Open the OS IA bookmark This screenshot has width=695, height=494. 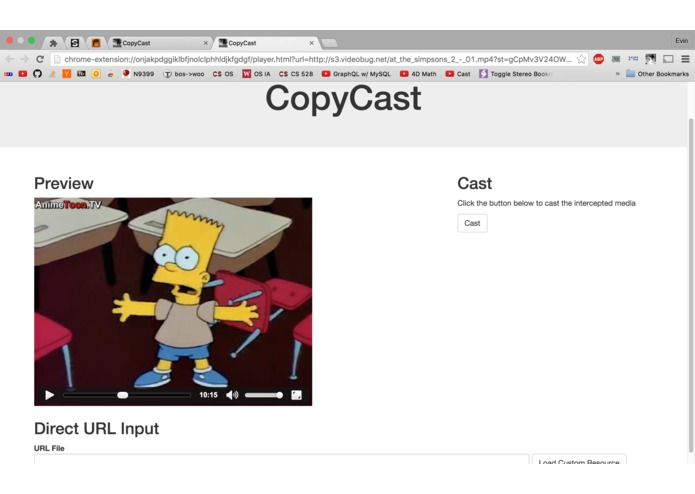click(x=256, y=74)
